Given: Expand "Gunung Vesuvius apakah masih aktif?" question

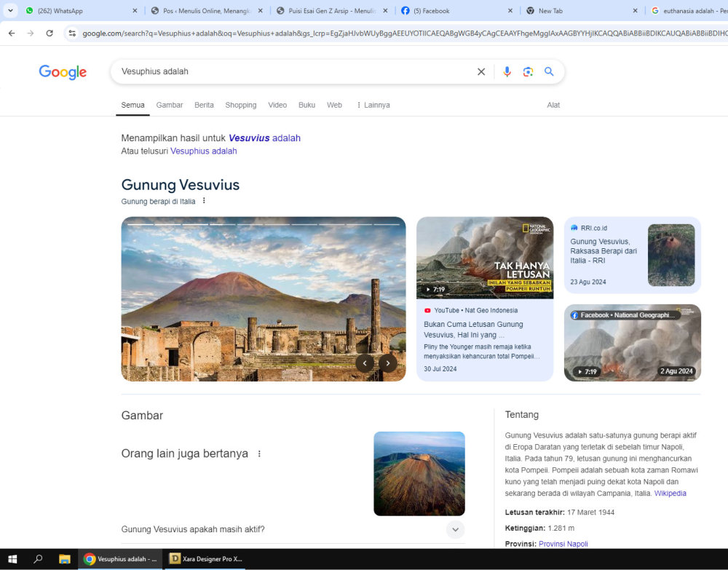Looking at the screenshot, I should tap(455, 529).
